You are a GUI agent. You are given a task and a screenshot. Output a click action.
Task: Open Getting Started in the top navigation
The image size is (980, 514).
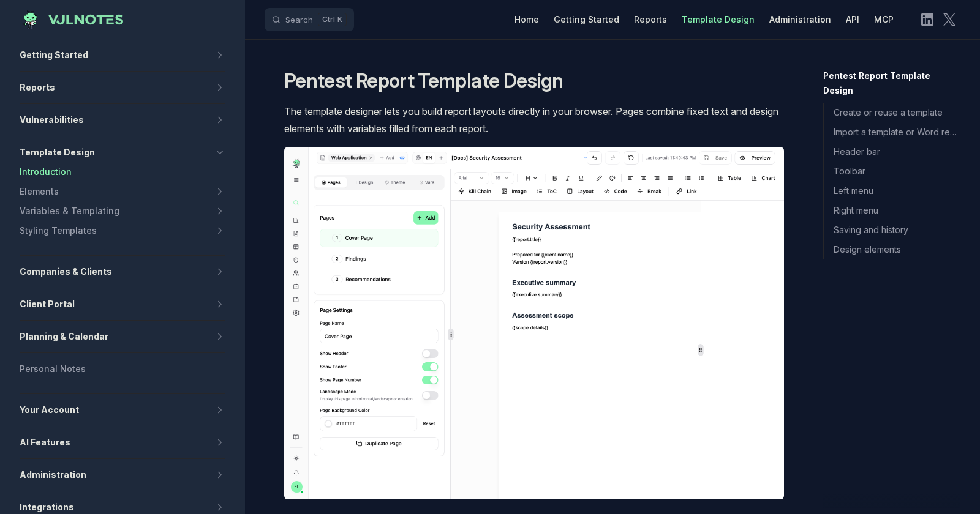click(586, 20)
